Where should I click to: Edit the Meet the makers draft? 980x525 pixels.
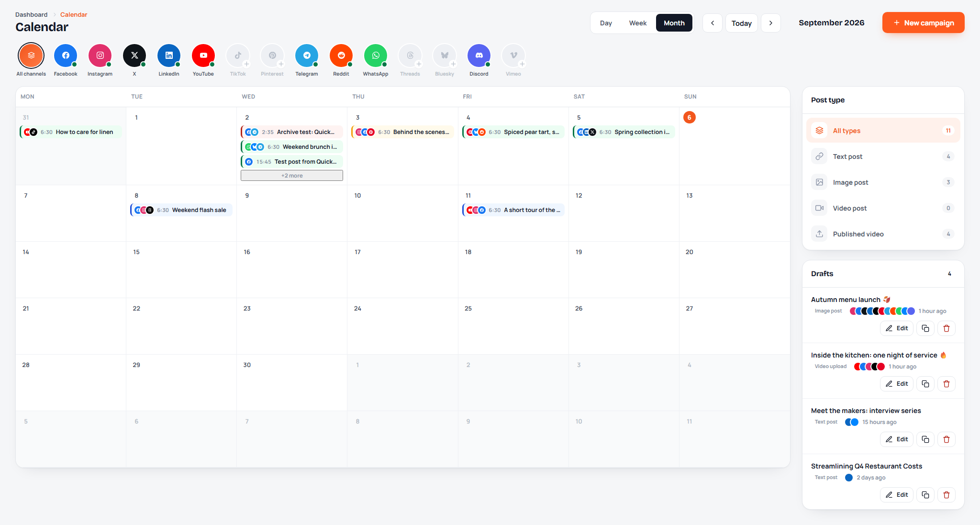pos(897,439)
